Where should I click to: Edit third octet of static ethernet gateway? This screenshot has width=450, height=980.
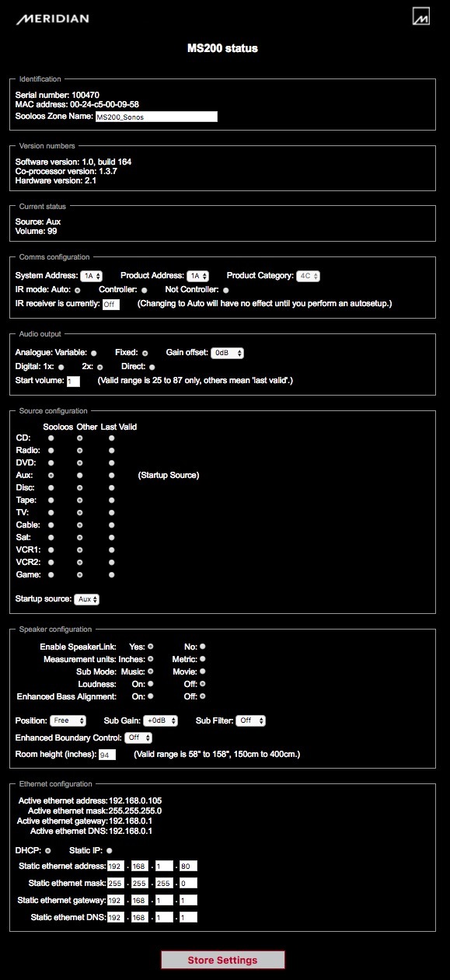click(164, 900)
